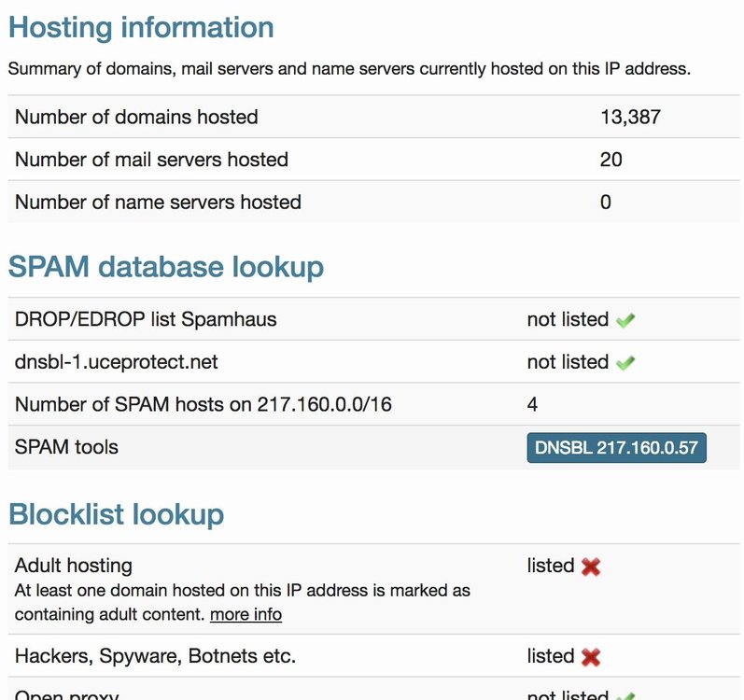This screenshot has height=700, width=744.
Task: Click the green checkmark for dnsbl-1.uceprotect.net
Action: pyautogui.click(x=625, y=362)
